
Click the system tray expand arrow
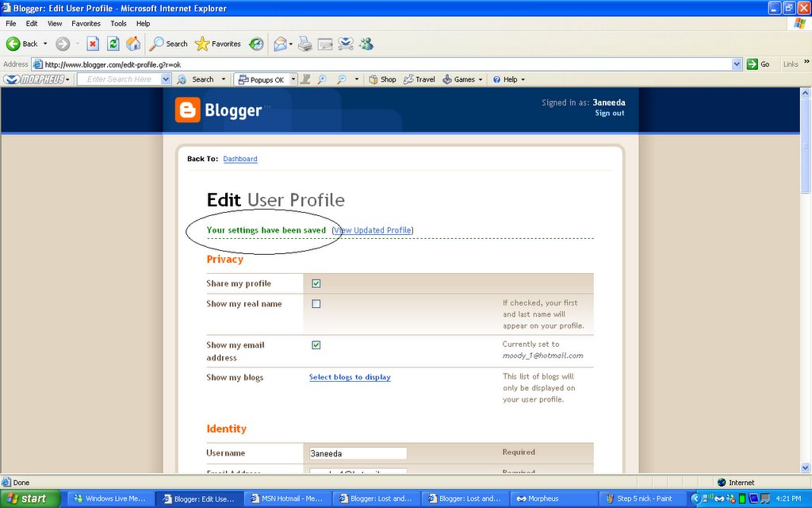(x=696, y=498)
